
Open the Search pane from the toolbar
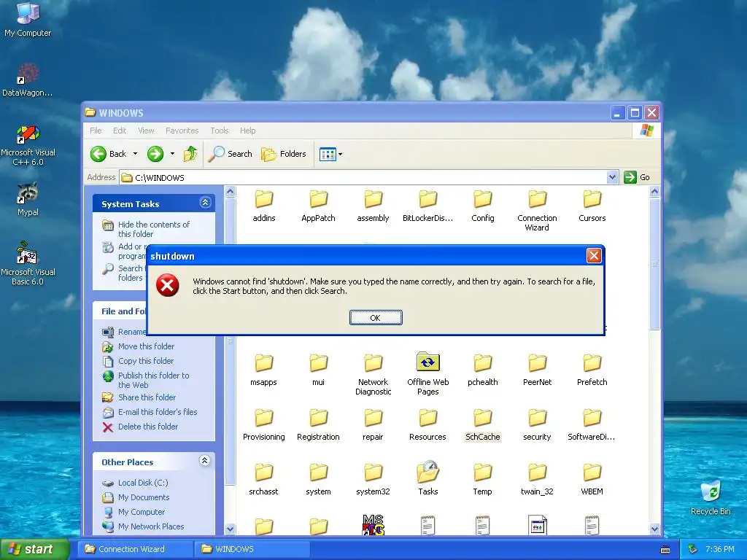pyautogui.click(x=230, y=154)
